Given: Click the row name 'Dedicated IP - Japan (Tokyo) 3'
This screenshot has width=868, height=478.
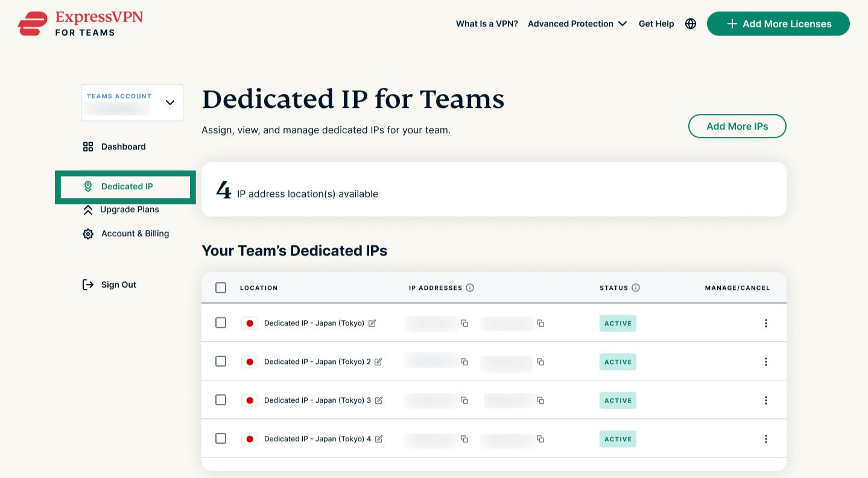Looking at the screenshot, I should coord(318,400).
